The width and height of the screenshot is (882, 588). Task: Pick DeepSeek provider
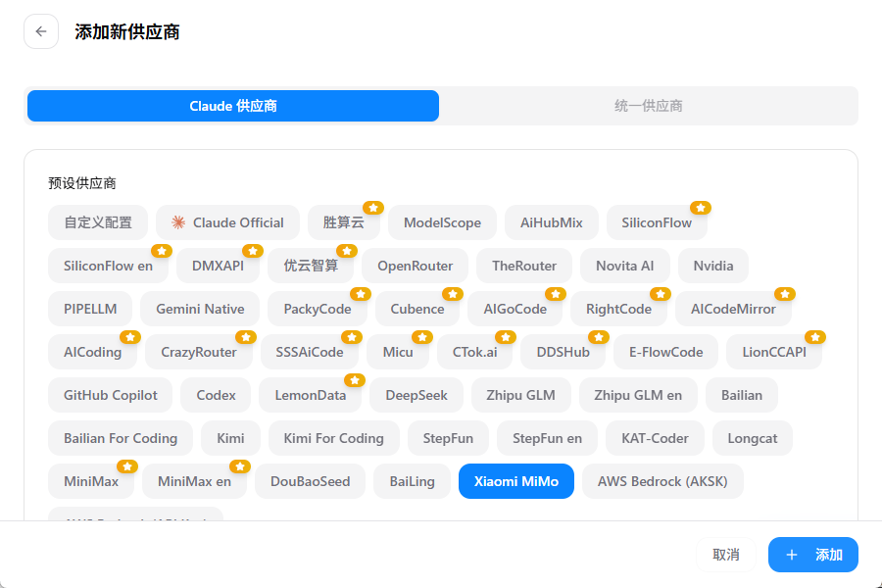pyautogui.click(x=416, y=395)
